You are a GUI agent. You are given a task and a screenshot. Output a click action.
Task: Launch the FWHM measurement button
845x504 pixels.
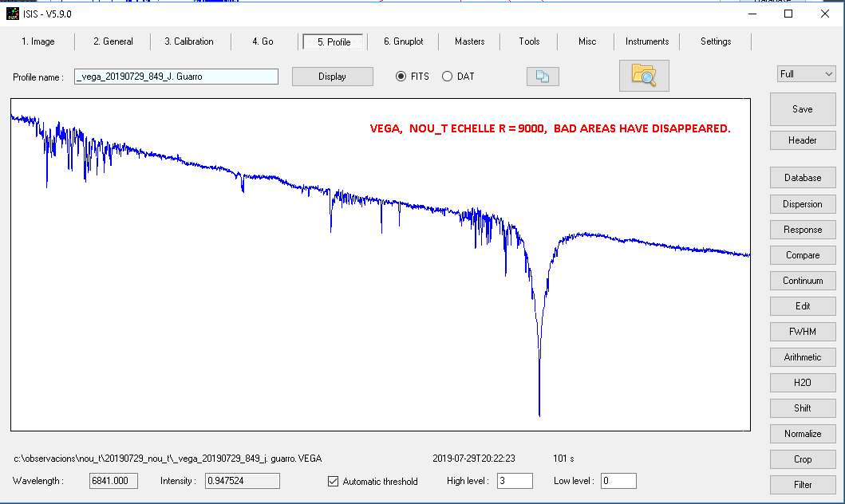point(802,332)
